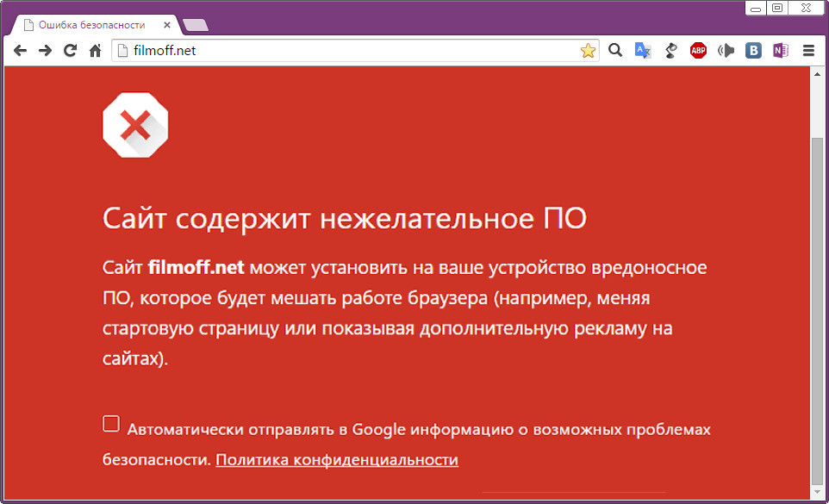Click the white stop sign X icon
This screenshot has width=829, height=504.
coord(135,125)
